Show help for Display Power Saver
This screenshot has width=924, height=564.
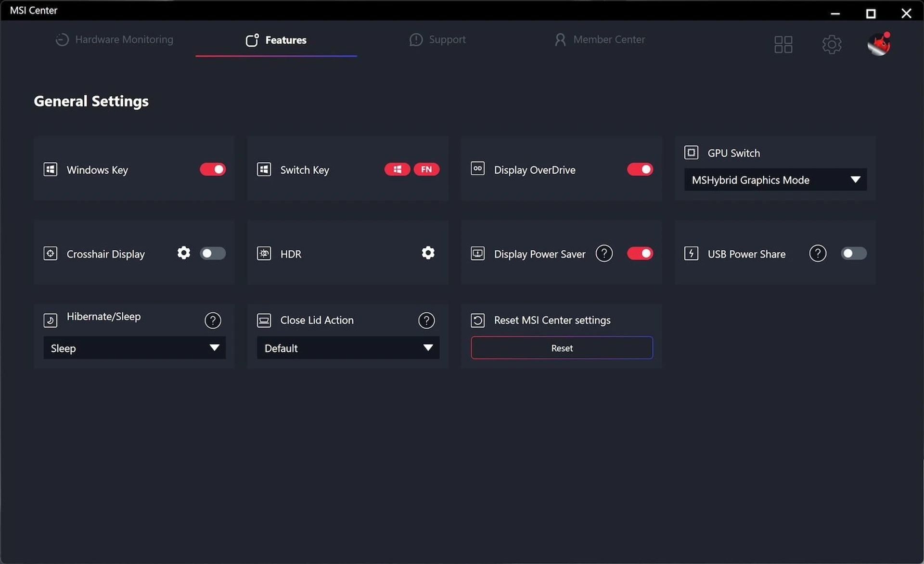tap(604, 253)
